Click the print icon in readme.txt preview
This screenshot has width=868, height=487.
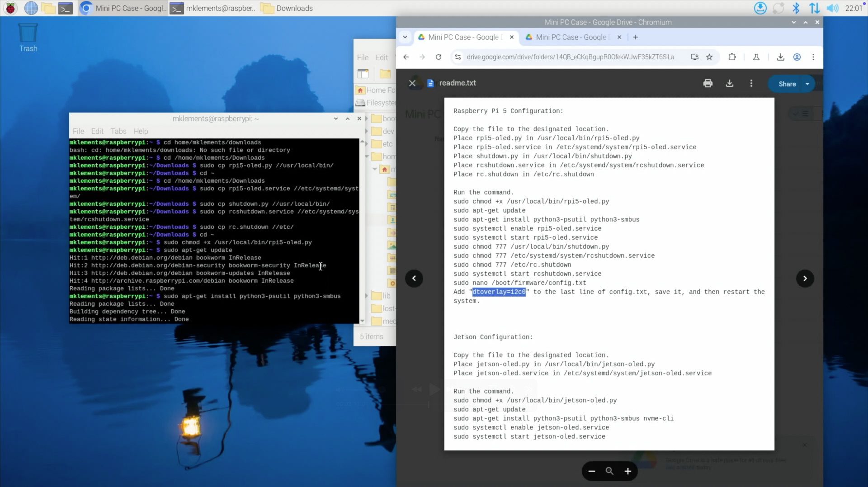tap(708, 83)
